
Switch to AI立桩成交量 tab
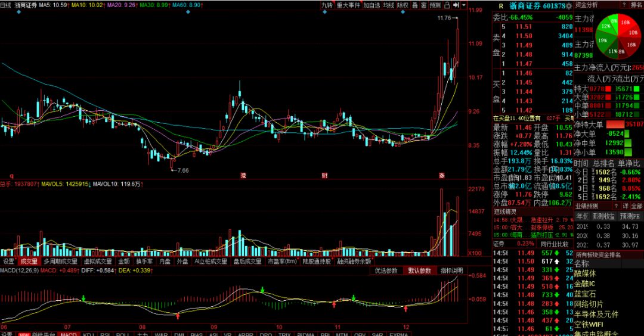210,262
